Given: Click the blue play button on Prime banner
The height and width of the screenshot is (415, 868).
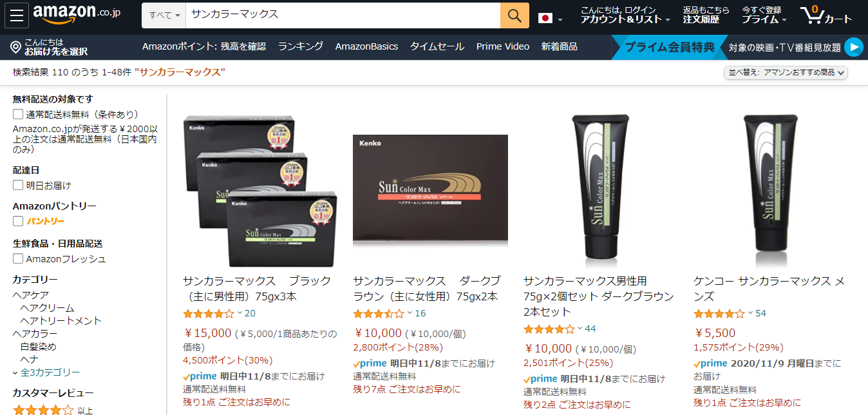Looking at the screenshot, I should coord(853,47).
